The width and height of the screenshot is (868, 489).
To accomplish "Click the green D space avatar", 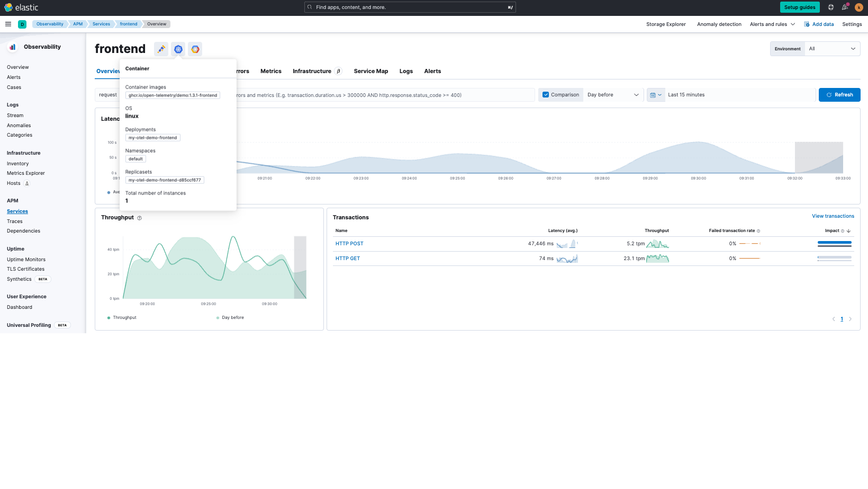I will tap(22, 24).
